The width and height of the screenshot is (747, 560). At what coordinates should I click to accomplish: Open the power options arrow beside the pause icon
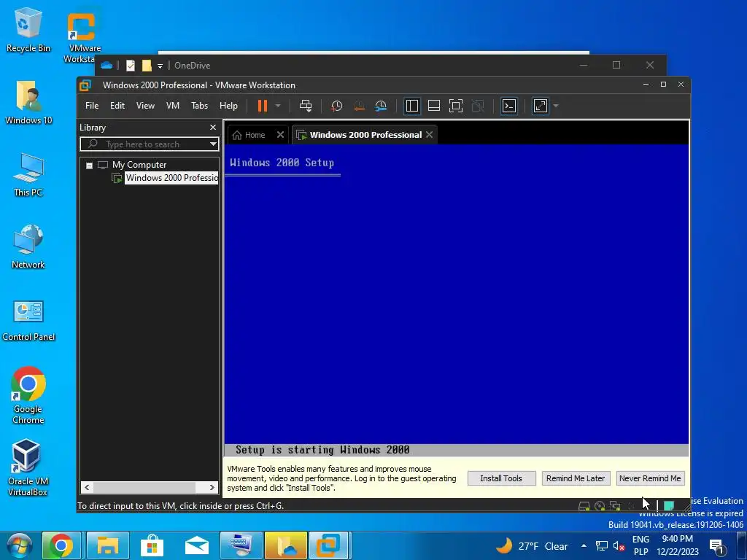coord(278,106)
